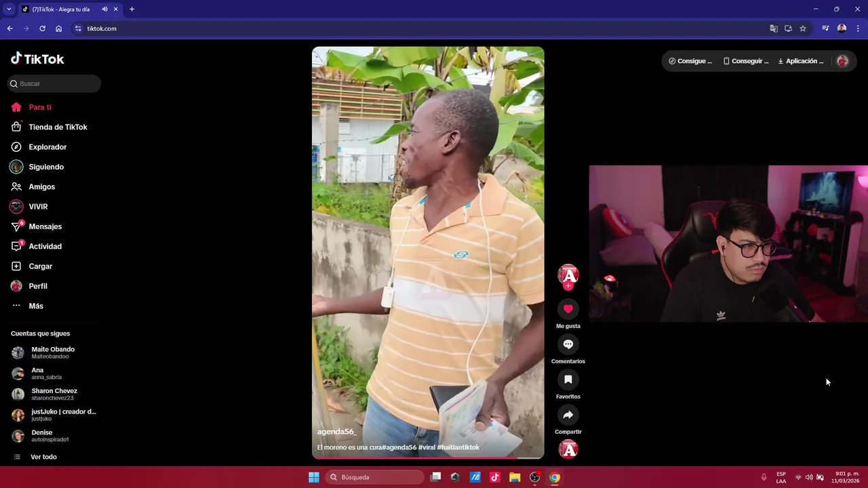868x488 pixels.
Task: Open the taskbar volume icon
Action: coord(808,477)
